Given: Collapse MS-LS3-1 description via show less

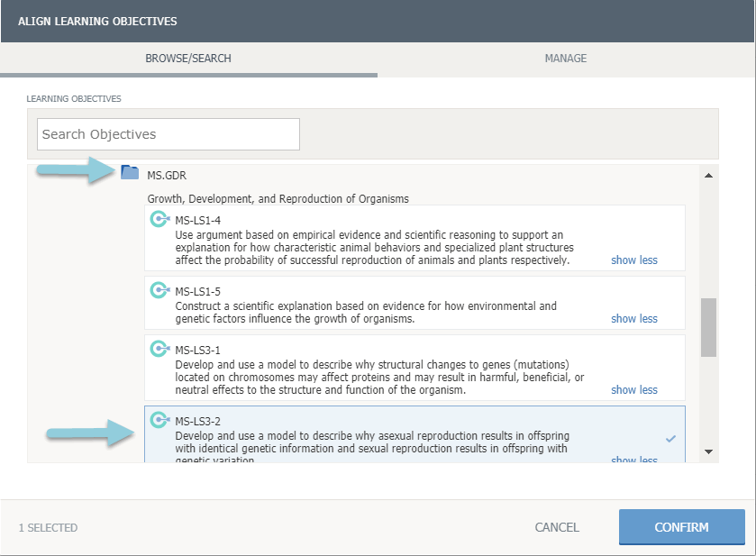Looking at the screenshot, I should pyautogui.click(x=634, y=390).
